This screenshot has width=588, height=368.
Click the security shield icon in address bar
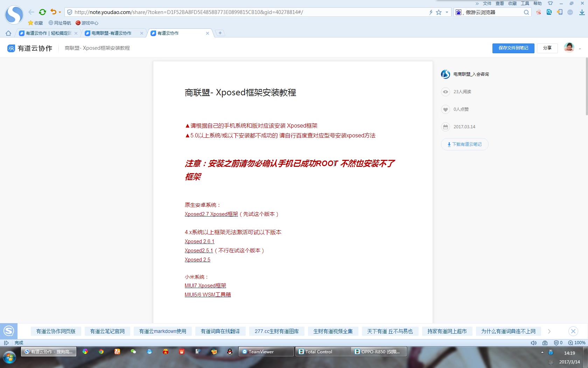click(70, 12)
